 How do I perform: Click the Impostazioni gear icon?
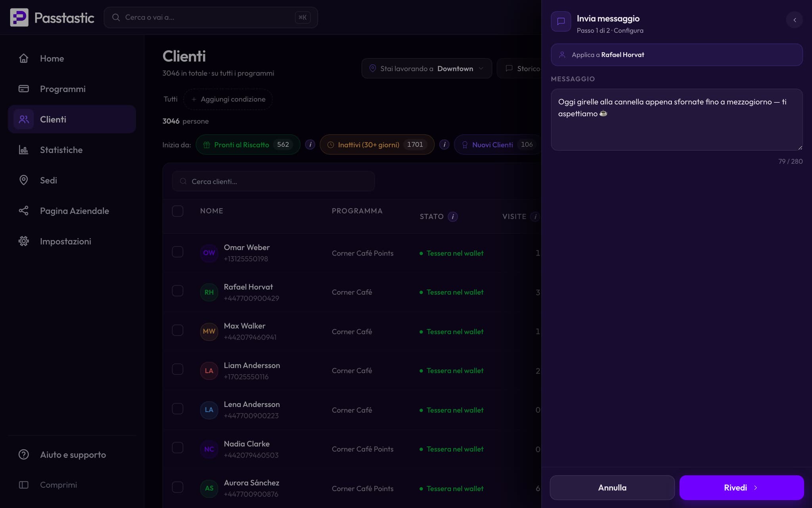pos(23,241)
